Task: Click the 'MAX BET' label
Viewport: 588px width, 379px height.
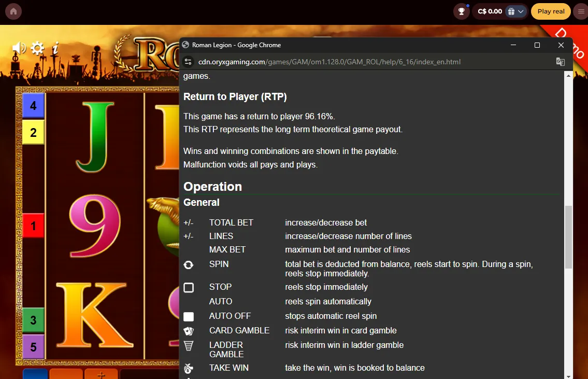Action: click(227, 249)
